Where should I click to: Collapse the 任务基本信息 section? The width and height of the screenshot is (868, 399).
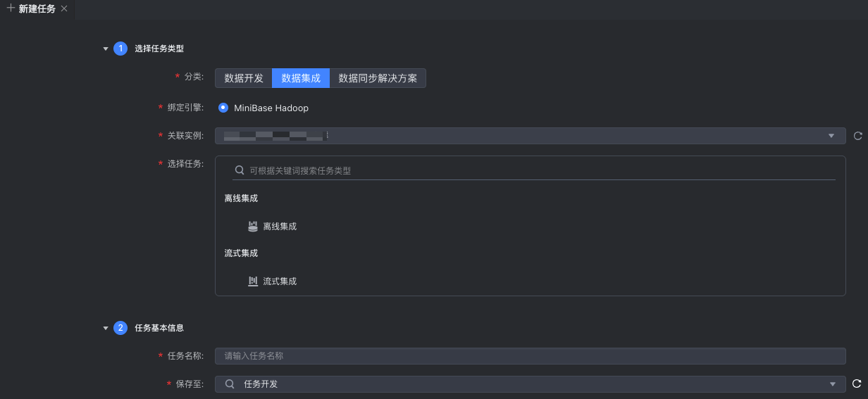click(x=106, y=328)
